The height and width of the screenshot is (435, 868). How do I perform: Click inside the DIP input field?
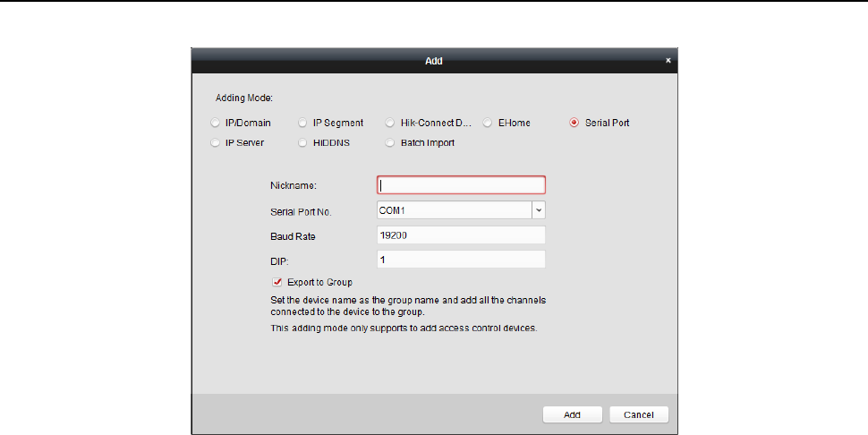click(x=461, y=259)
